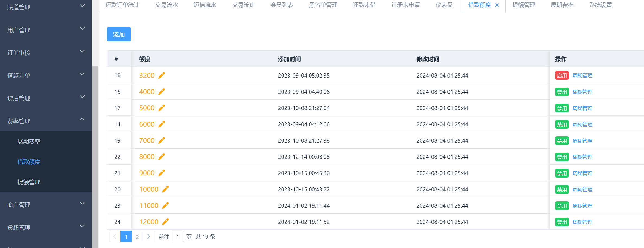Edit the 11000 quota with pencil icon

[x=165, y=205]
